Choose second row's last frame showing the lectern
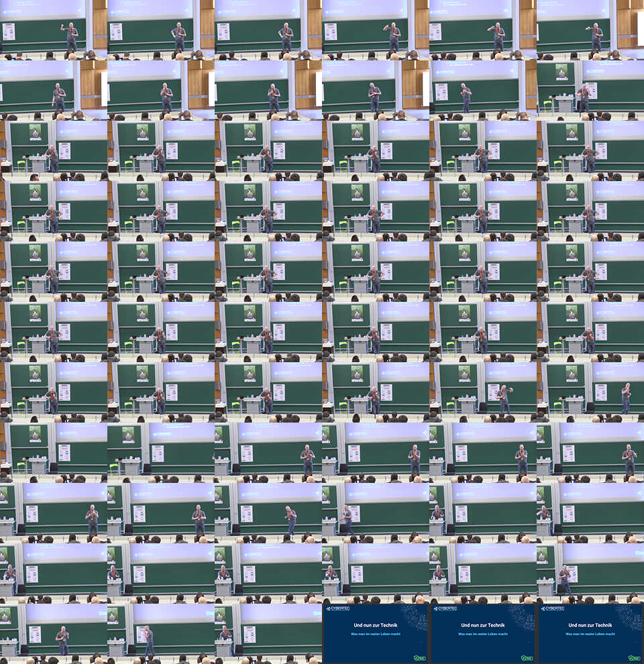This screenshot has width=644, height=664. pos(590,90)
